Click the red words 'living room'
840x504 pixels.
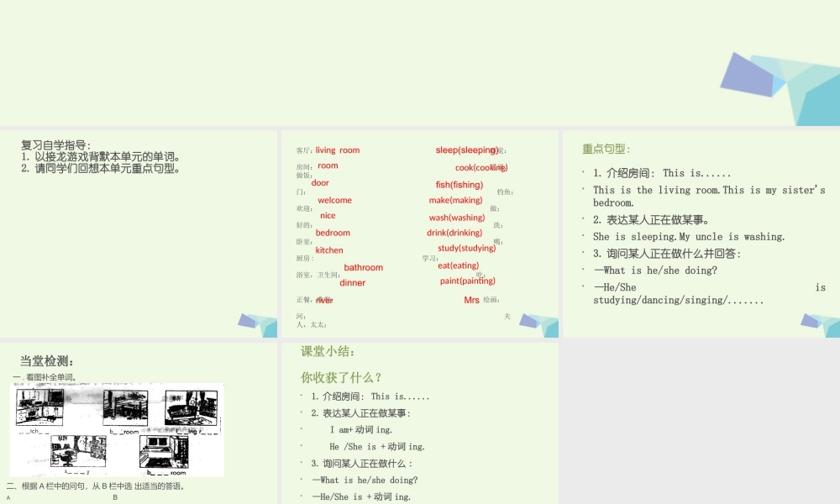[338, 150]
